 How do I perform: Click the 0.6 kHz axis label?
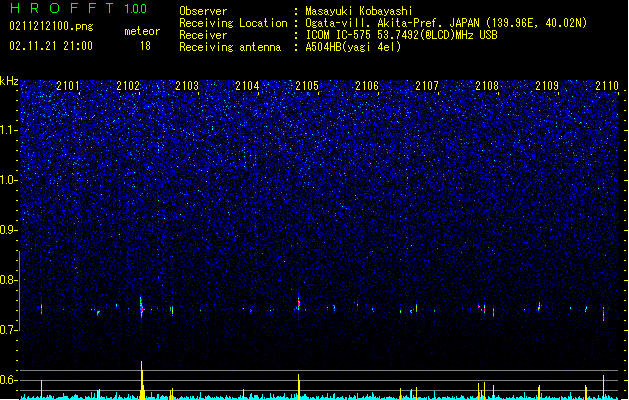[x=9, y=380]
